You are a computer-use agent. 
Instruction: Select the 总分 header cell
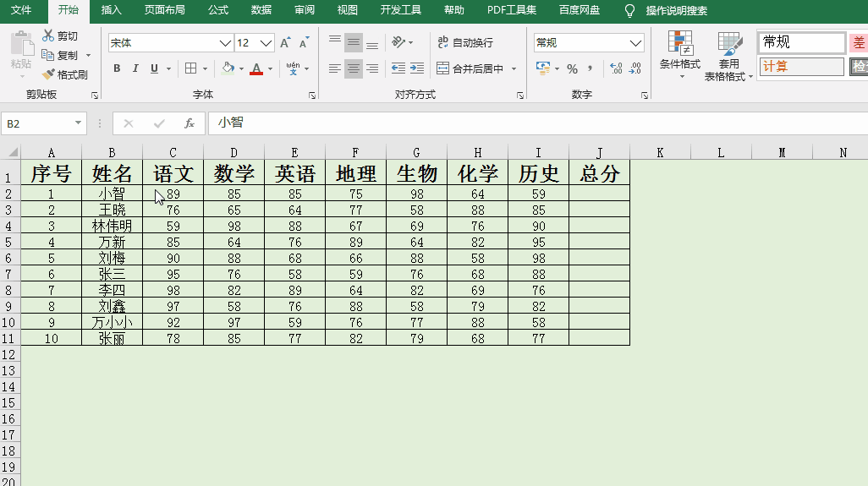(600, 173)
